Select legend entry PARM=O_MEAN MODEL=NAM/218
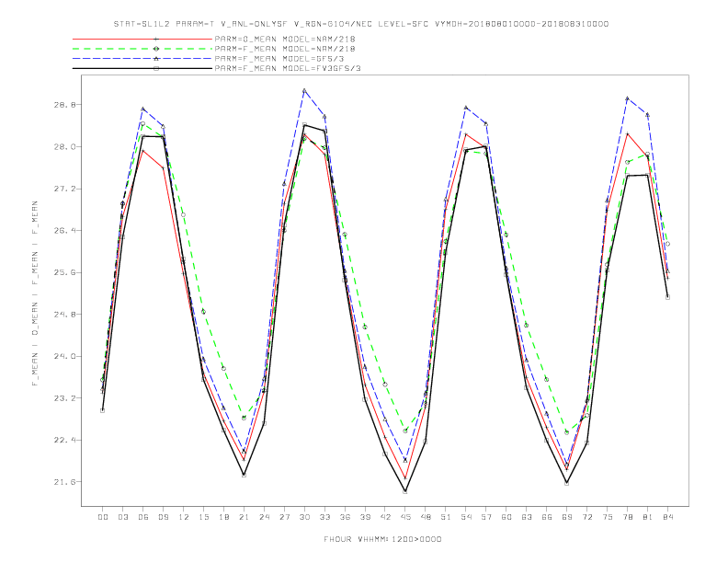Screen dimensions: 728x563 285,39
